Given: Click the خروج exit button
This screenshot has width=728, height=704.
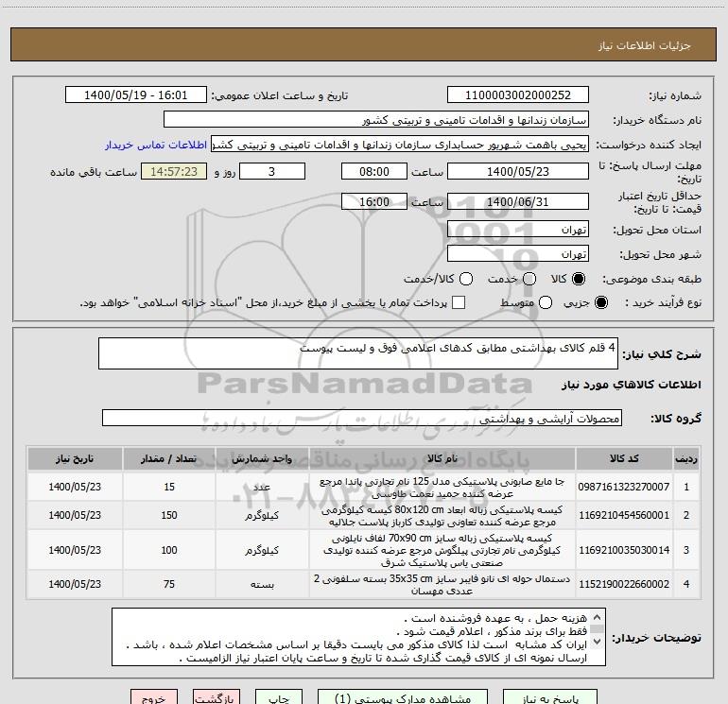Looking at the screenshot, I should (x=154, y=697).
